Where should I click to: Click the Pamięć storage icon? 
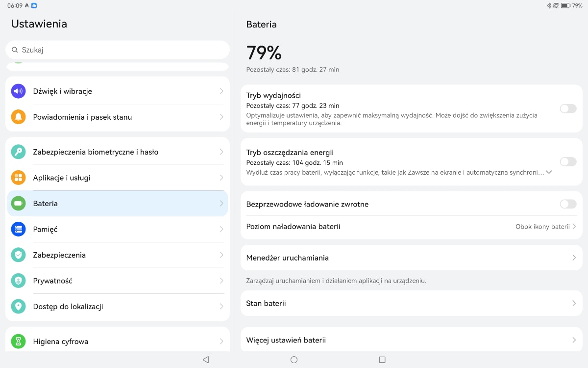point(19,229)
